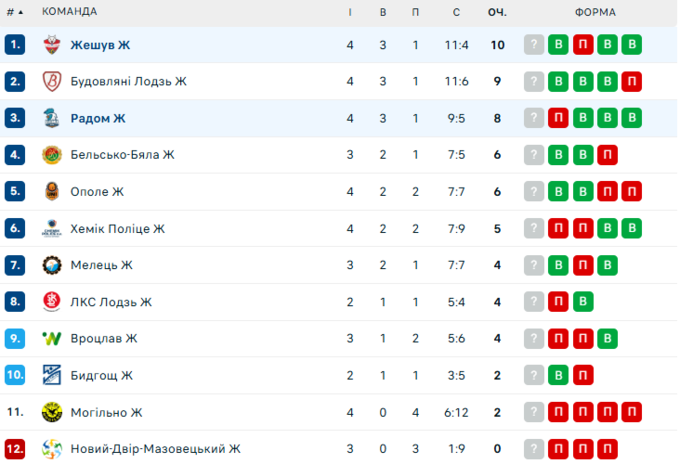Click the Бельсько-Бяла Ж team logo
The width and height of the screenshot is (680, 464).
(x=52, y=155)
